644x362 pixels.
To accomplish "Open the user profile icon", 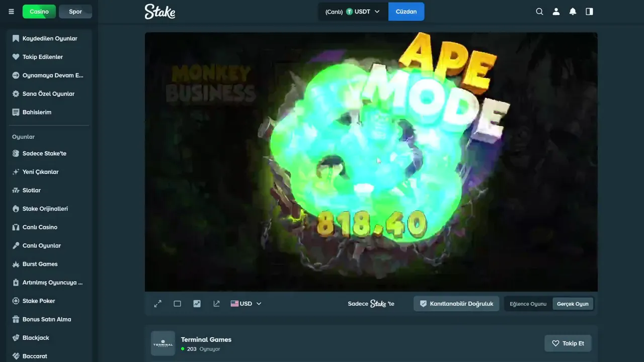I will pyautogui.click(x=556, y=12).
